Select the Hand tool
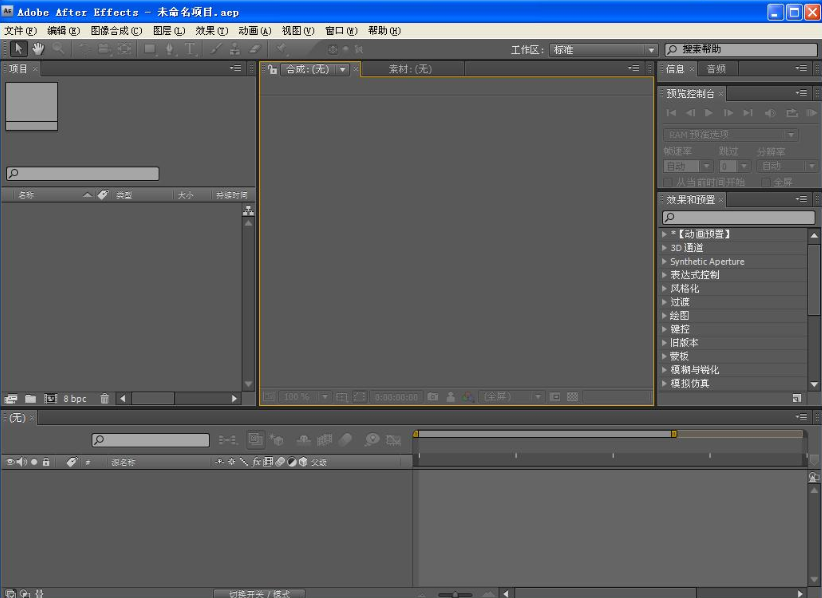The width and height of the screenshot is (822, 598). [37, 48]
